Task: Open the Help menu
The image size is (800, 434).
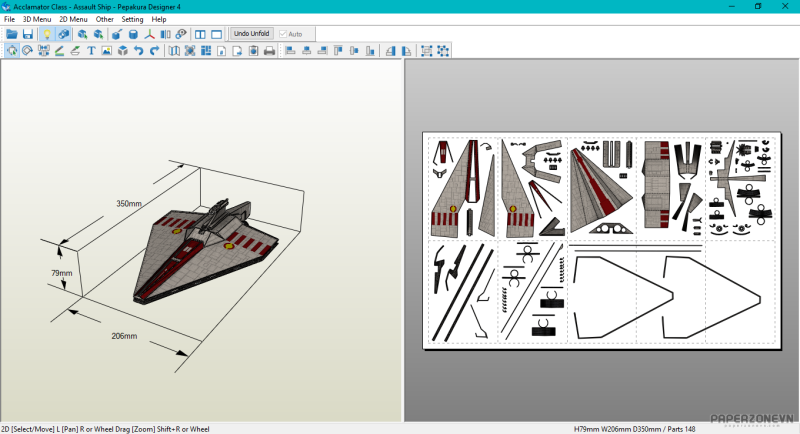Action: (x=159, y=19)
